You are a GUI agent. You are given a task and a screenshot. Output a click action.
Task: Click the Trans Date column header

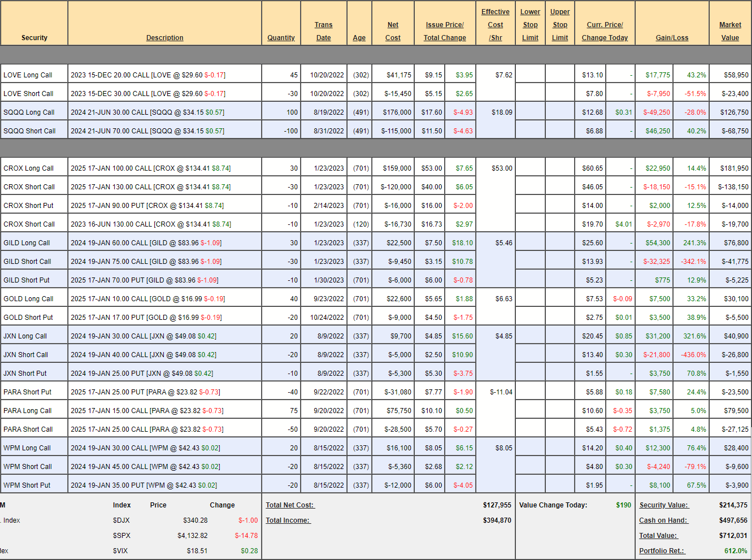click(323, 31)
